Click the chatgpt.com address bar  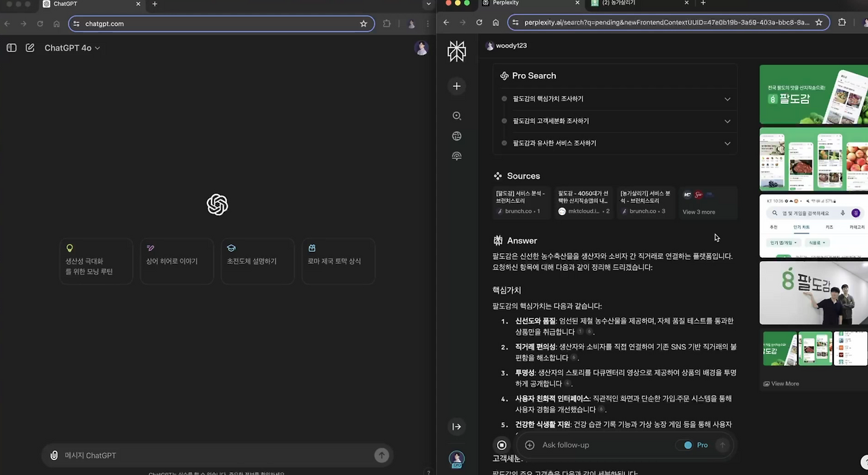[x=221, y=24]
